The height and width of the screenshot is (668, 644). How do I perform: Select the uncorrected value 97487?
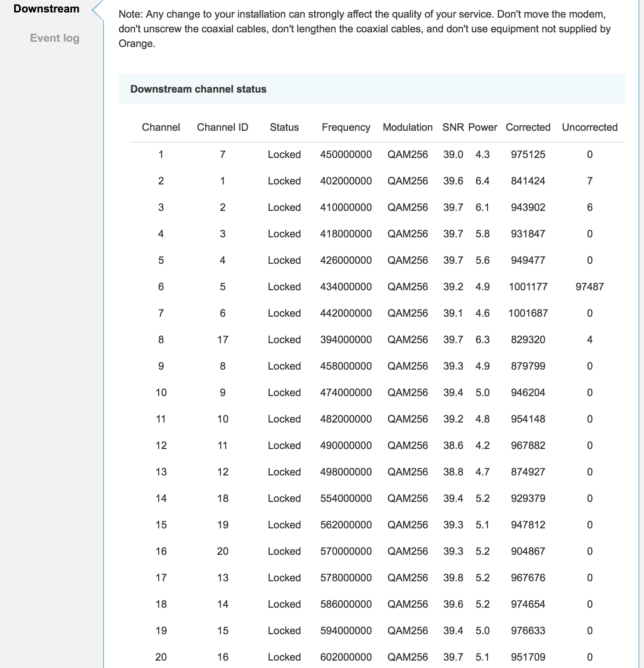[x=590, y=287]
